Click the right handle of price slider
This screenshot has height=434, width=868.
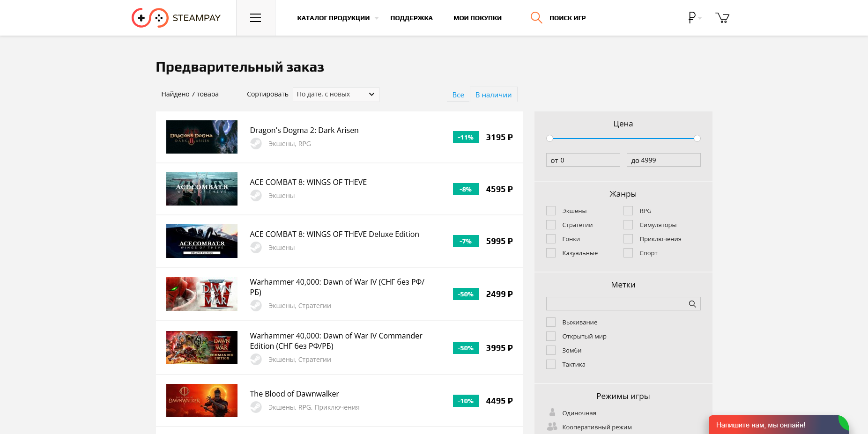[697, 138]
